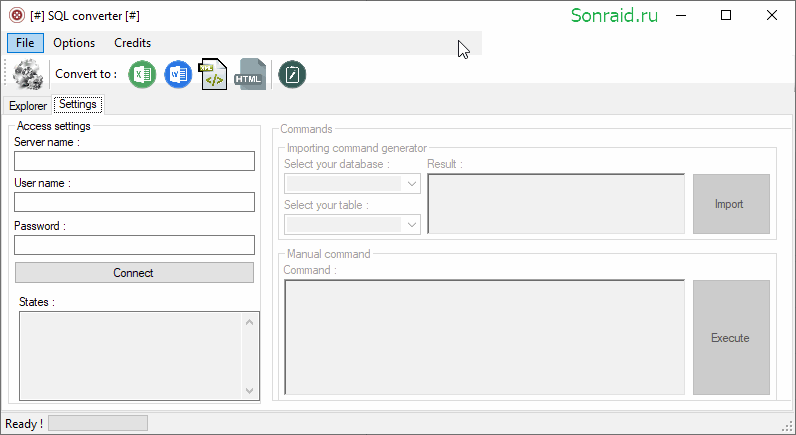Click the 'Ready !' status text
The width and height of the screenshot is (796, 435).
coord(24,424)
